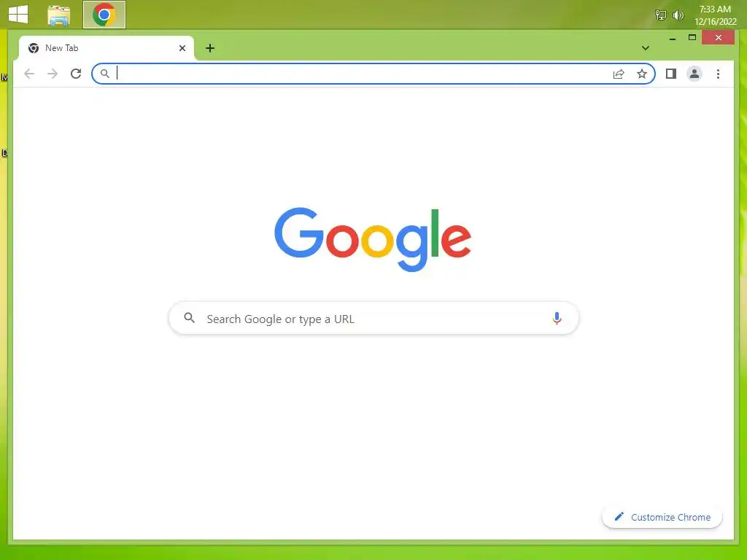The height and width of the screenshot is (560, 747).
Task: Close the New Tab tab
Action: click(x=182, y=48)
